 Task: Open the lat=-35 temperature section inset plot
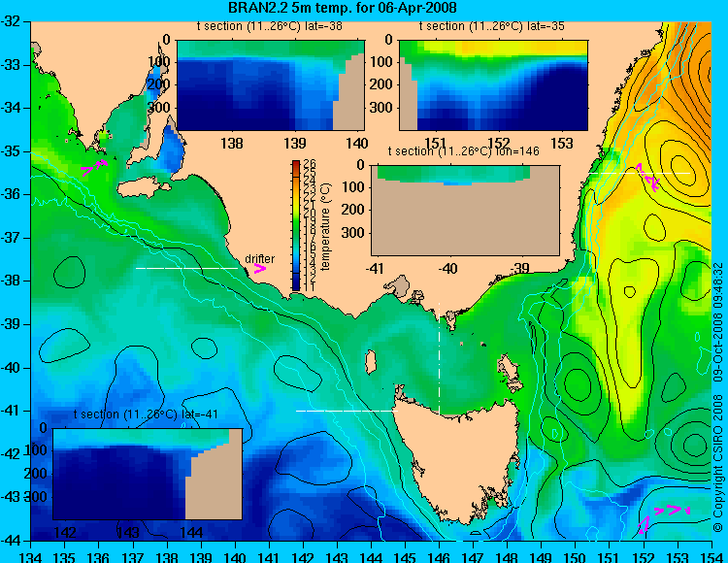(x=493, y=85)
